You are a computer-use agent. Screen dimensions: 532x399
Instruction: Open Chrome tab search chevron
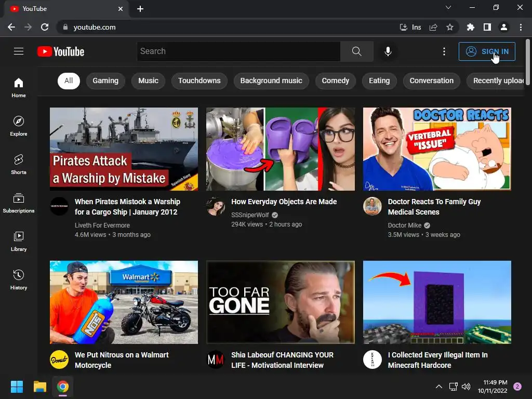pos(448,7)
